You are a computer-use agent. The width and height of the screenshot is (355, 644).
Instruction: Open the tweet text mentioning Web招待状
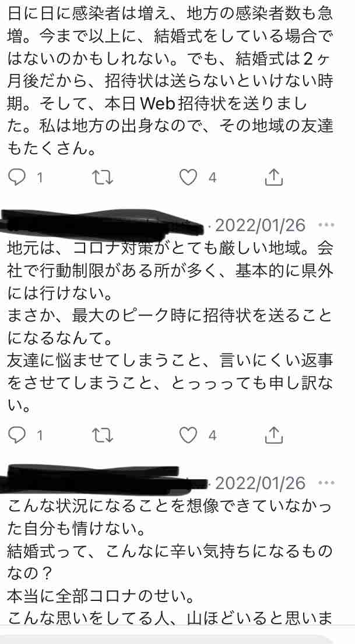[x=170, y=77]
